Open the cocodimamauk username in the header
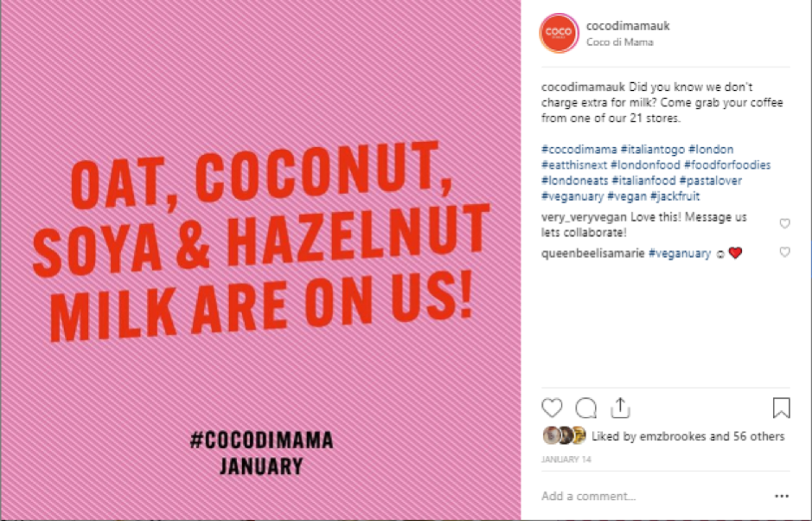This screenshot has height=521, width=812. click(x=628, y=26)
